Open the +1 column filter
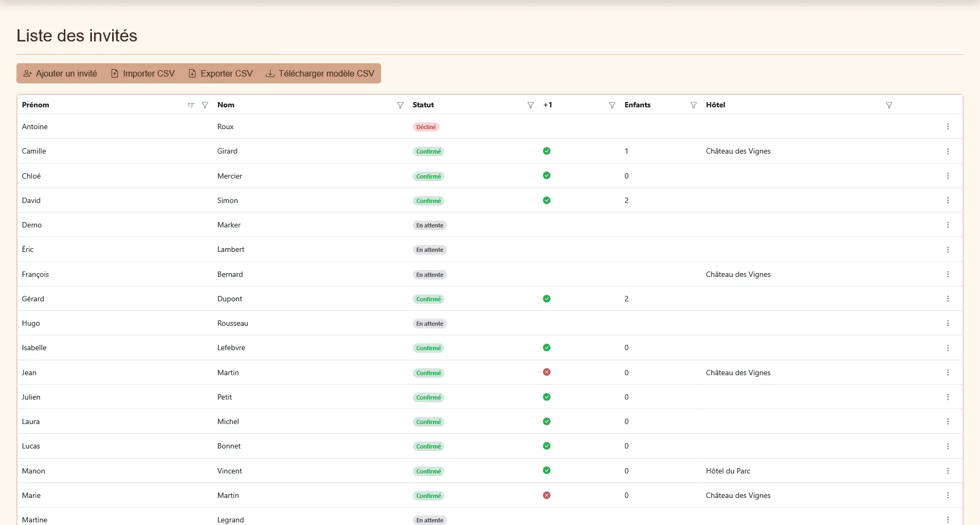 coord(612,105)
